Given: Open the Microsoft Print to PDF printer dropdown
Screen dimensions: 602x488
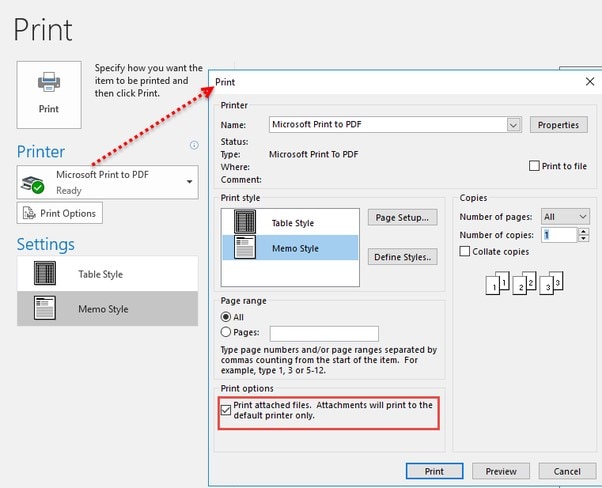Looking at the screenshot, I should tap(108, 182).
